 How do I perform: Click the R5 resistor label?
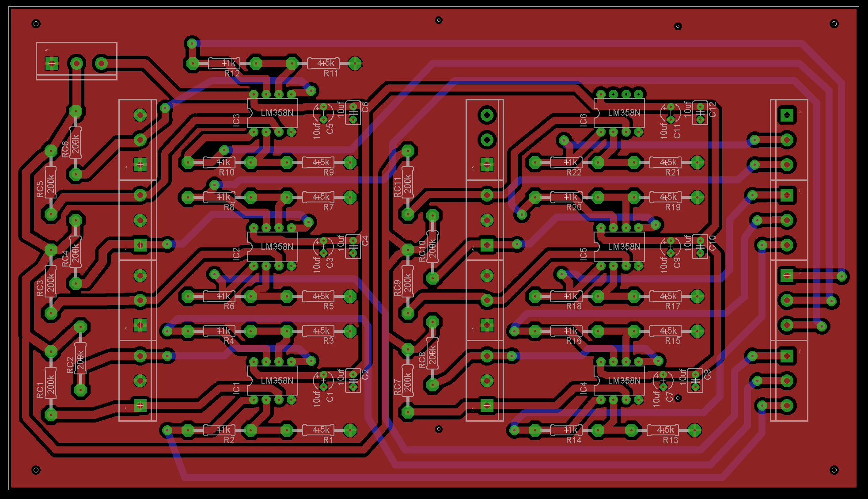pos(328,306)
